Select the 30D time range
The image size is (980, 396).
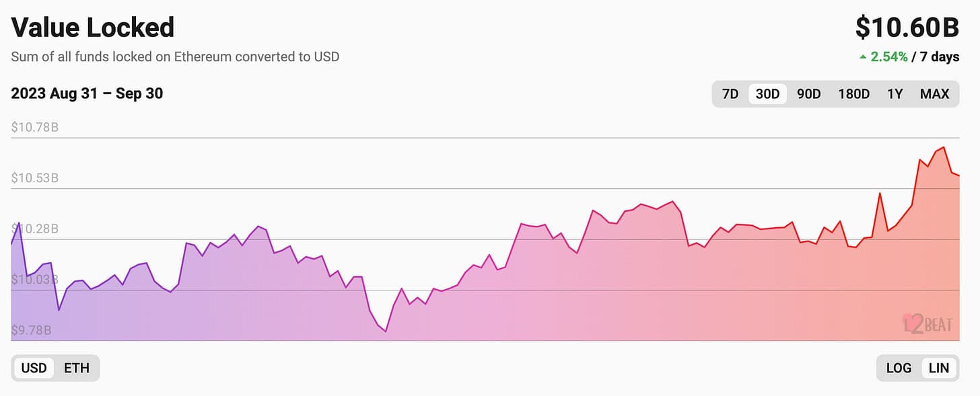(767, 94)
